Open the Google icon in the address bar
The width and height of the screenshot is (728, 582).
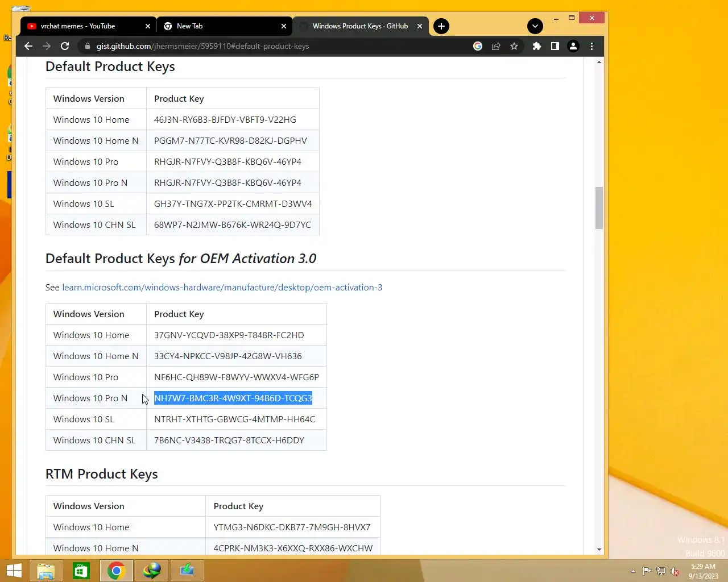(478, 46)
